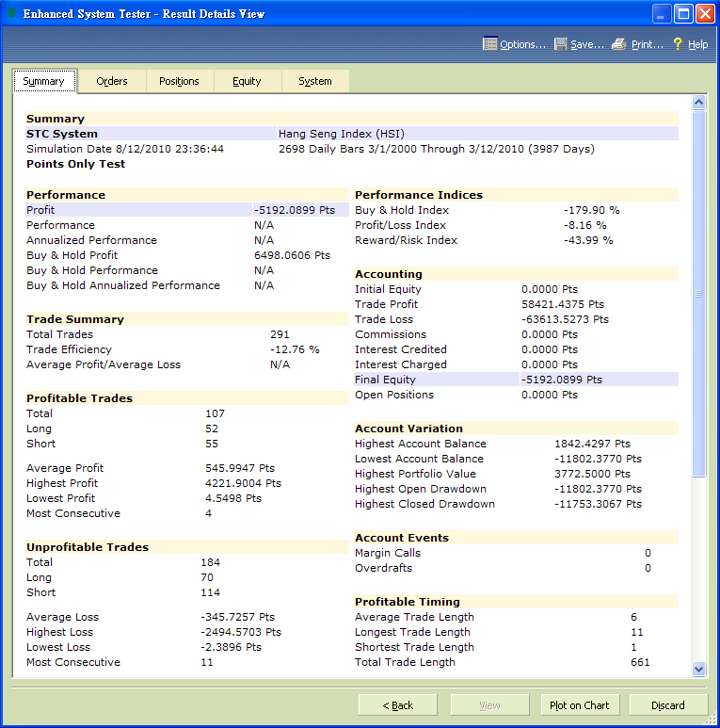Select the Profit value -5192.0899 Pts
The image size is (720, 728).
295,210
